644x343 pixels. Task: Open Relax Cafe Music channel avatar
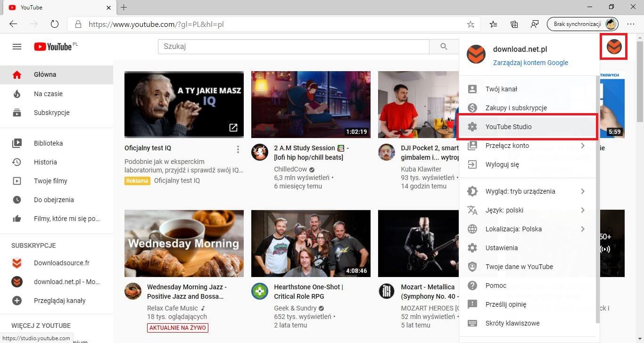tap(133, 291)
